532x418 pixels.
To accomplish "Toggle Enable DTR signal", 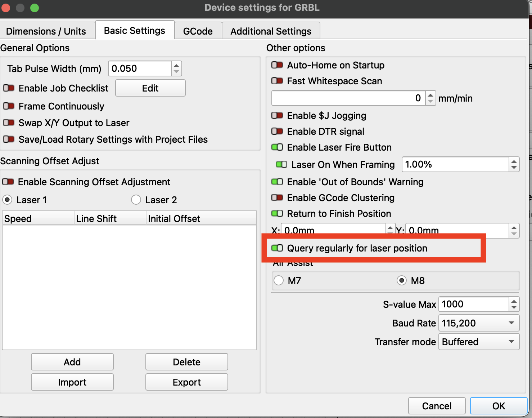I will 277,131.
